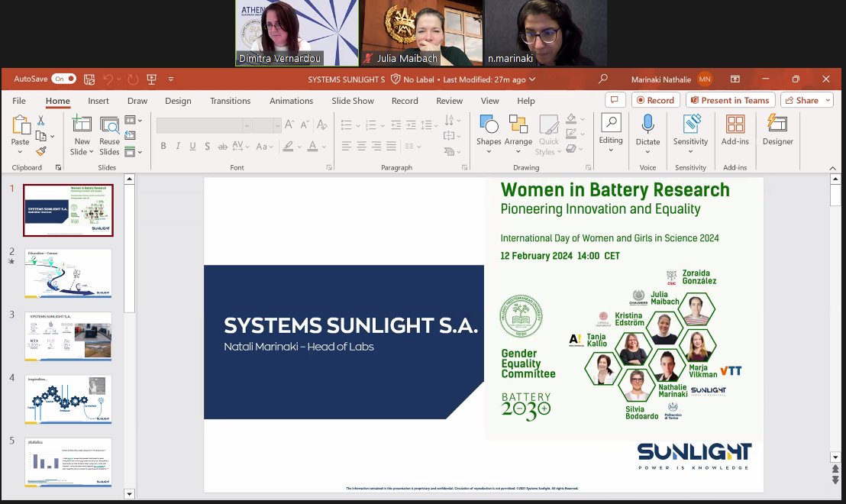Toggle Strikethrough formatting

(x=222, y=146)
